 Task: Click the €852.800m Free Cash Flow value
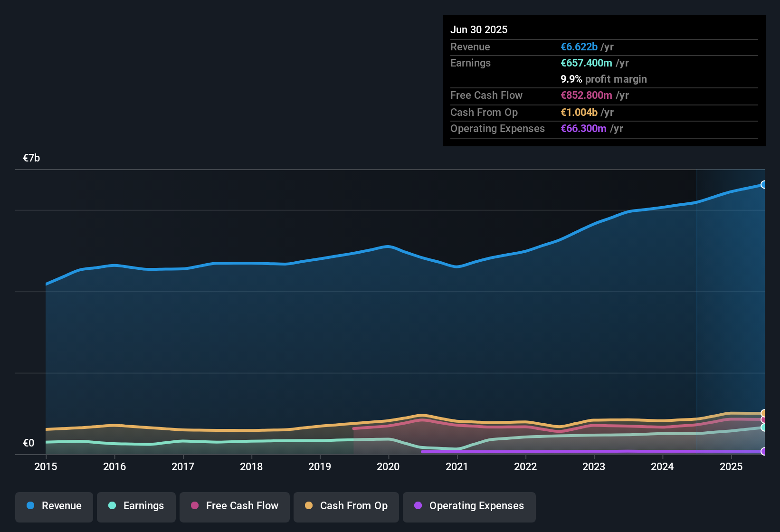point(586,95)
